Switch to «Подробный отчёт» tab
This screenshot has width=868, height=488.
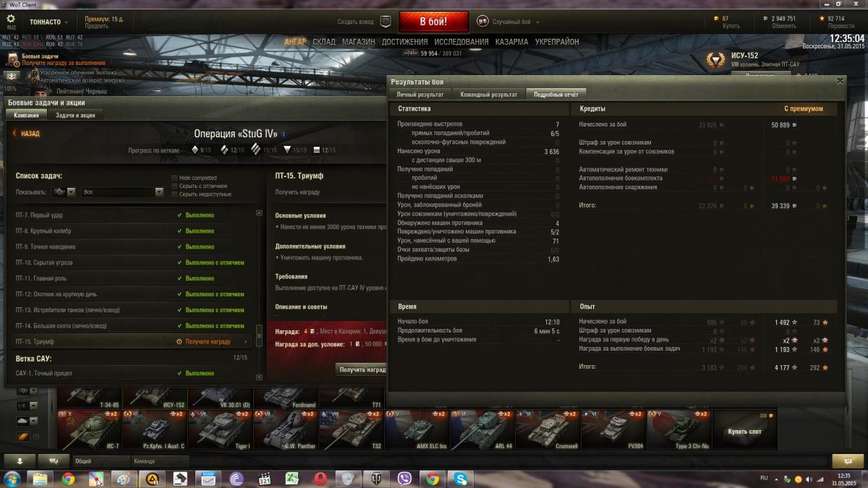pyautogui.click(x=556, y=94)
